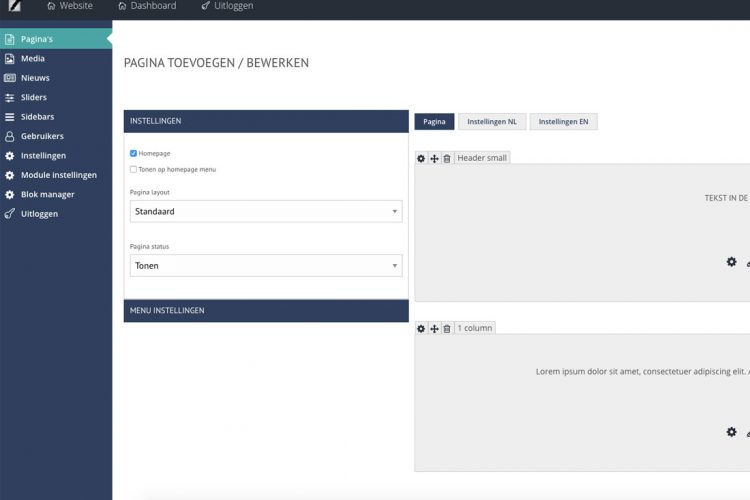This screenshot has width=750, height=500.
Task: Expand the Menu Instellingen panel
Action: coord(266,311)
